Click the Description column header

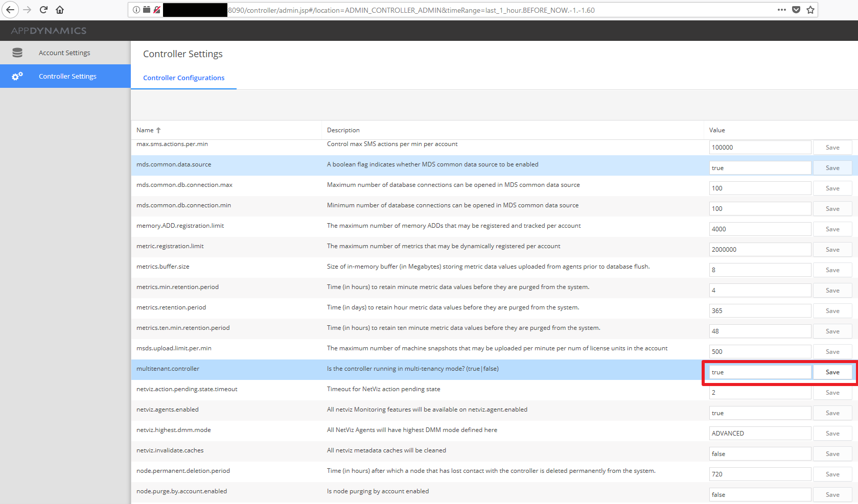[343, 130]
